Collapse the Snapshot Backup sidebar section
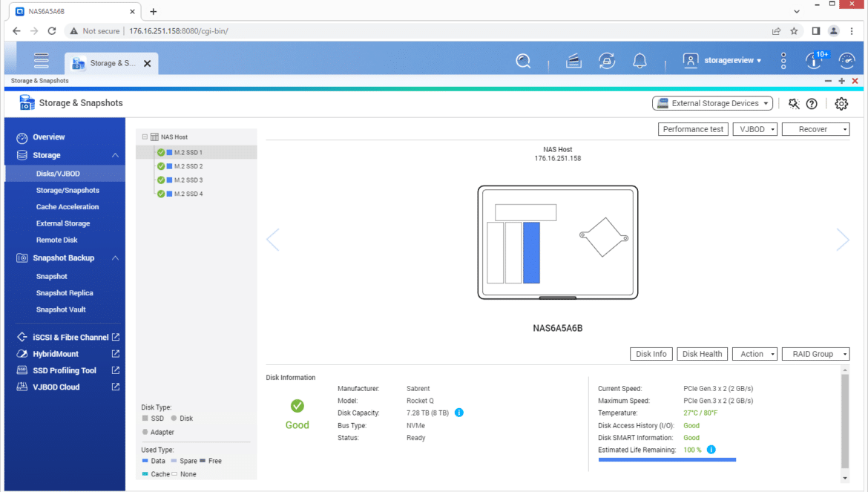This screenshot has height=492, width=868. [x=115, y=258]
